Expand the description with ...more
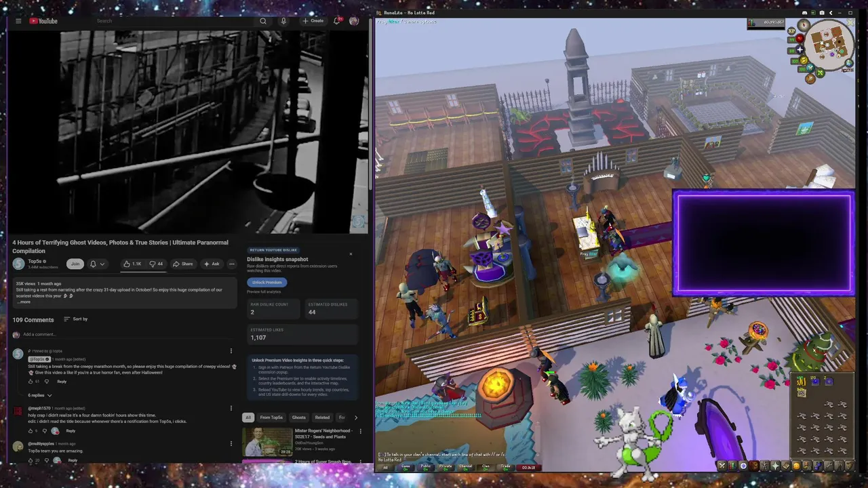Image resolution: width=868 pixels, height=488 pixels. click(x=24, y=302)
